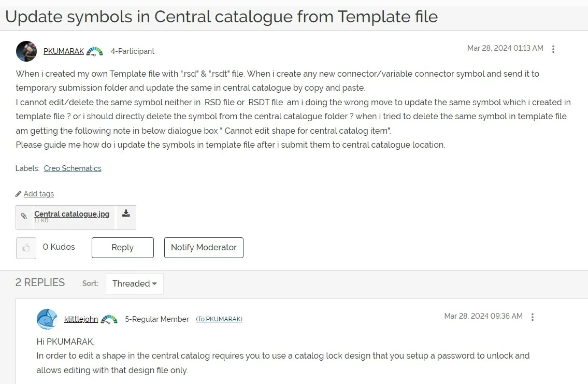Click the download icon for Central catalogue.jpg
The width and height of the screenshot is (588, 384).
[x=126, y=214]
